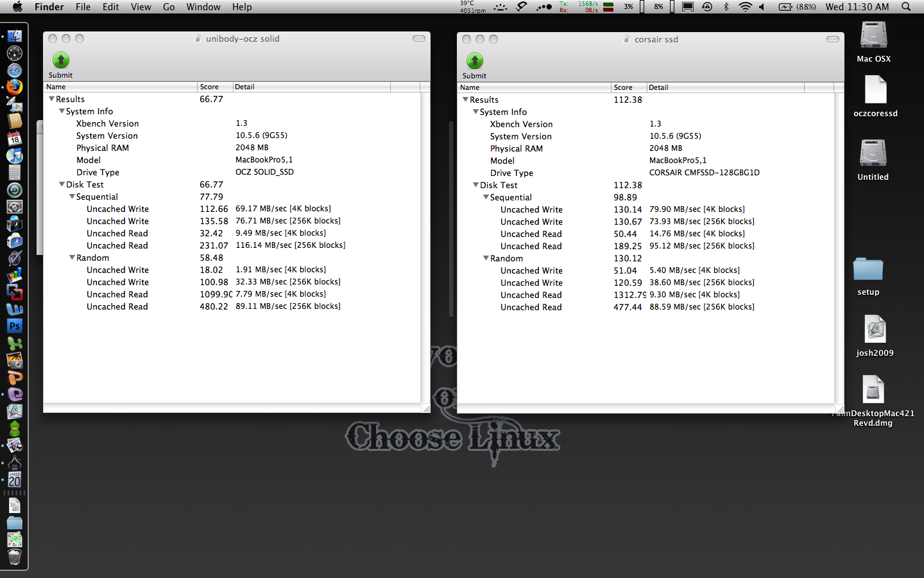
Task: Collapse Results tree in unibody-ocz solid window
Action: pyautogui.click(x=51, y=99)
